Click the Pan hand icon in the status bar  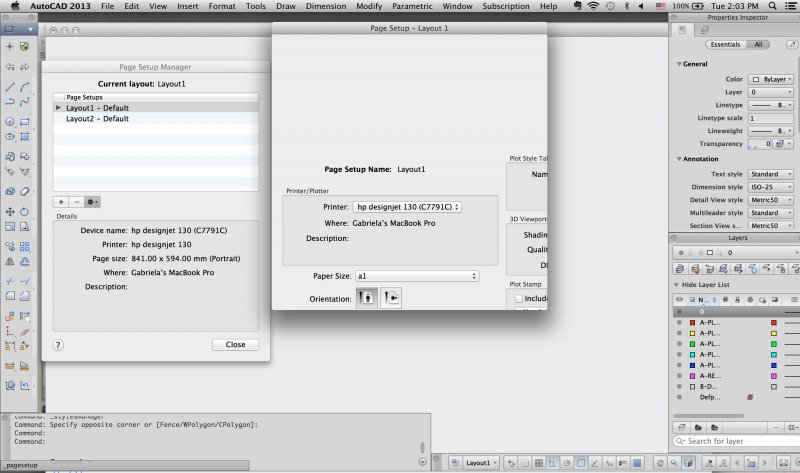[x=660, y=463]
